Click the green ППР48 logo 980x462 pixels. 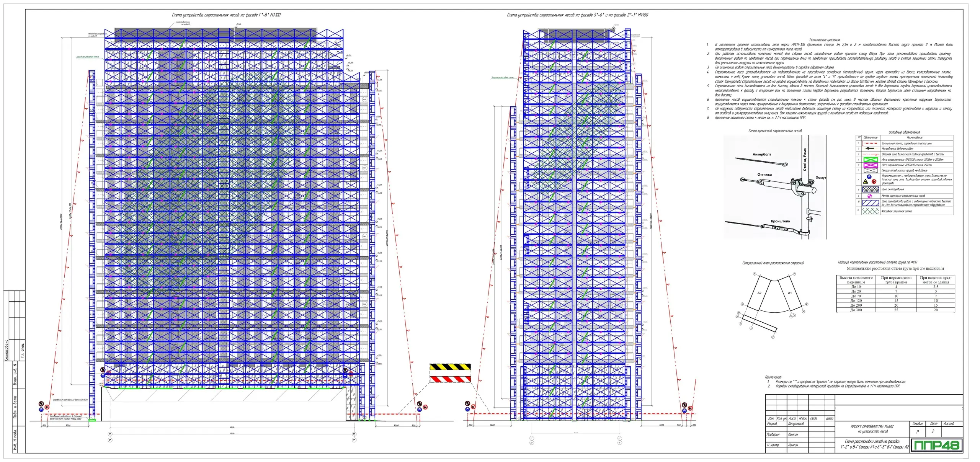coord(936,445)
